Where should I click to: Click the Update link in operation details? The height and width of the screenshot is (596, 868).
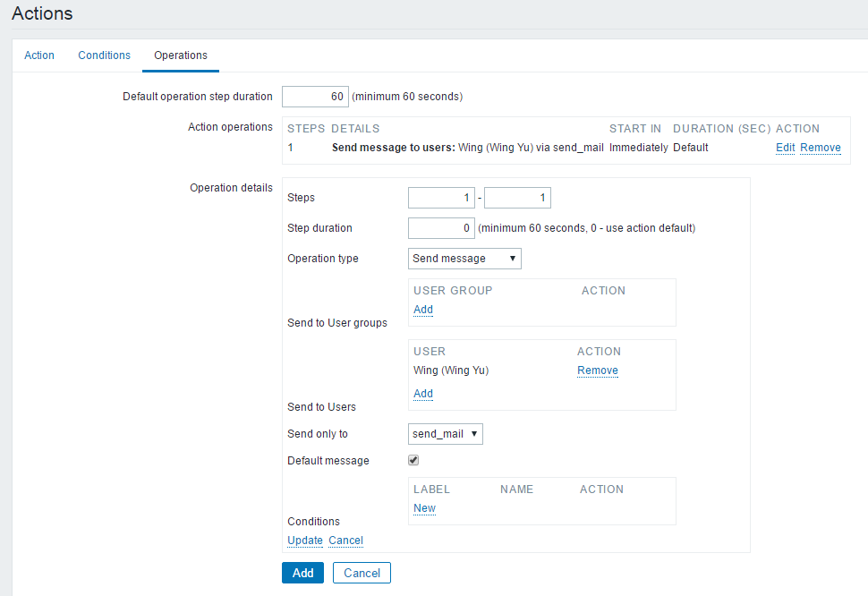[x=305, y=541]
